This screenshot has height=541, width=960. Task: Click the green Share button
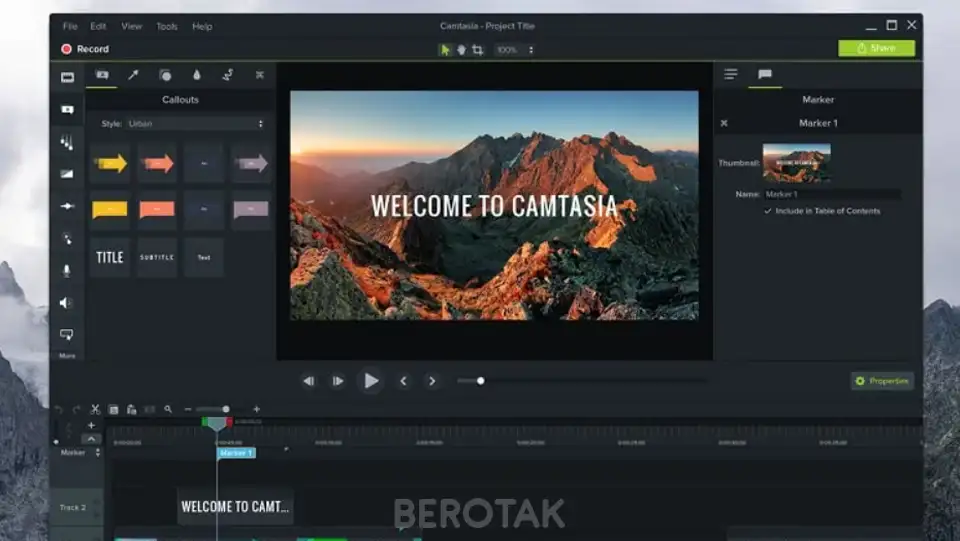click(x=877, y=48)
